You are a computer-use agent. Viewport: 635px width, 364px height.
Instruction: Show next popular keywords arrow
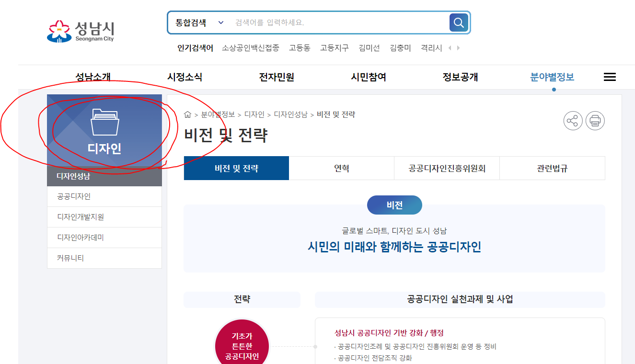point(458,48)
